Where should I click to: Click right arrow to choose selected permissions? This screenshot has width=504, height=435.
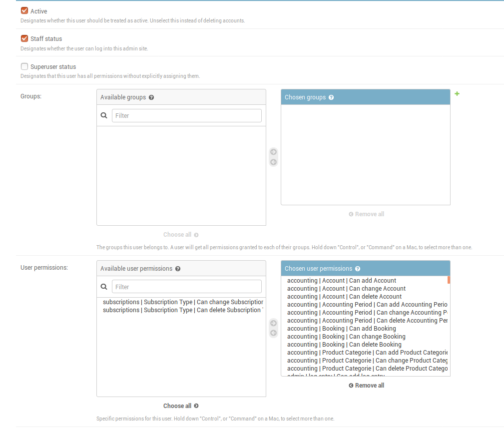[274, 323]
